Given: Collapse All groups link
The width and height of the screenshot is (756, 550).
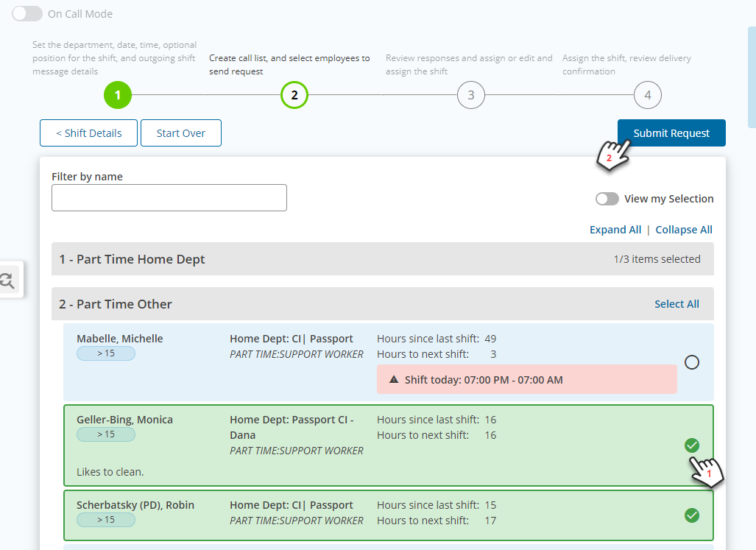Looking at the screenshot, I should pyautogui.click(x=684, y=230).
